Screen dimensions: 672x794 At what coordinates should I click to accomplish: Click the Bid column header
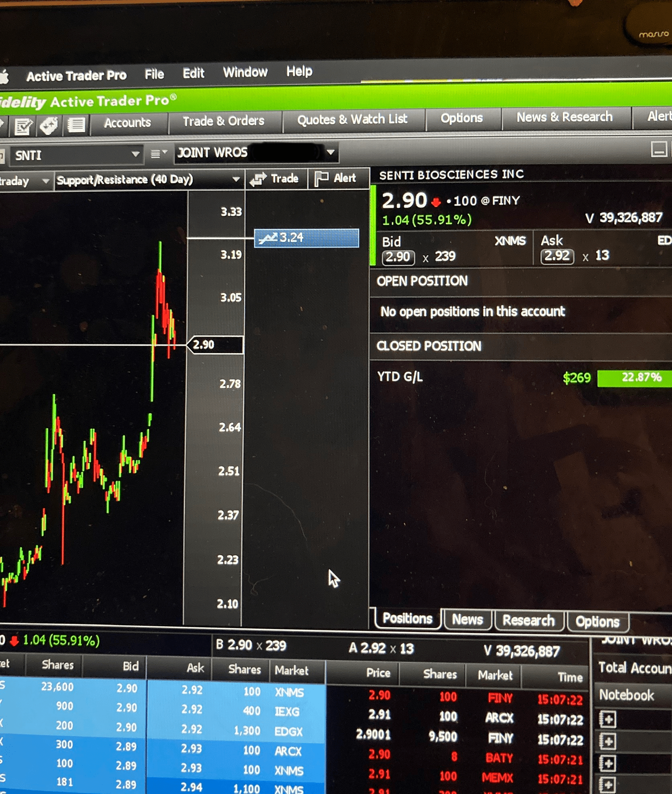point(131,666)
